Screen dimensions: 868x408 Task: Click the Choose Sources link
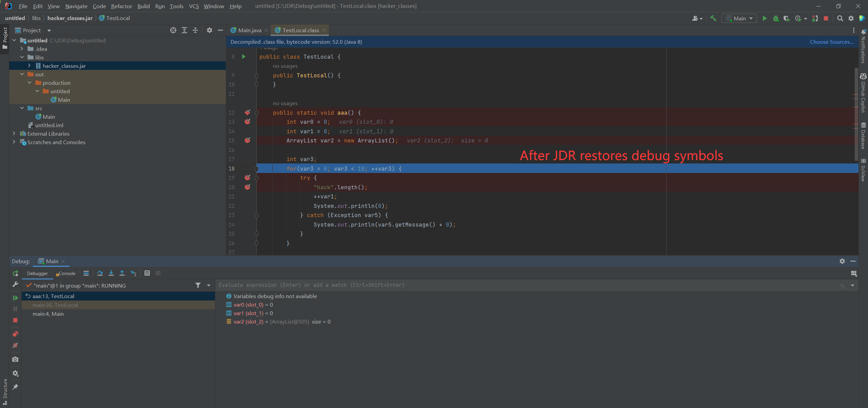pos(831,42)
